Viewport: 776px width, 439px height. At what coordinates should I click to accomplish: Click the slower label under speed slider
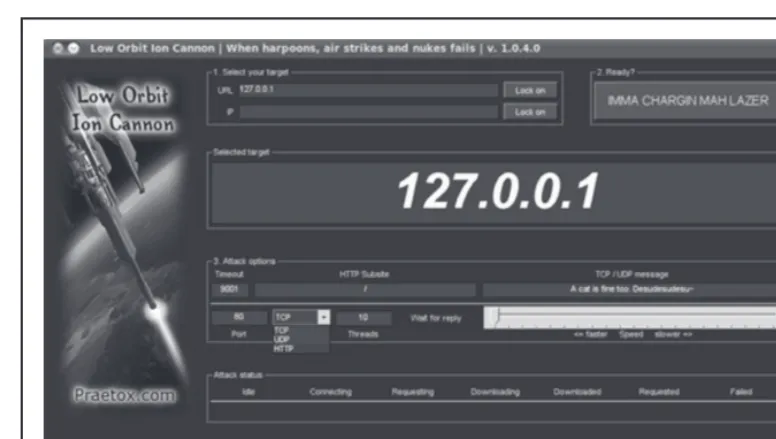673,335
